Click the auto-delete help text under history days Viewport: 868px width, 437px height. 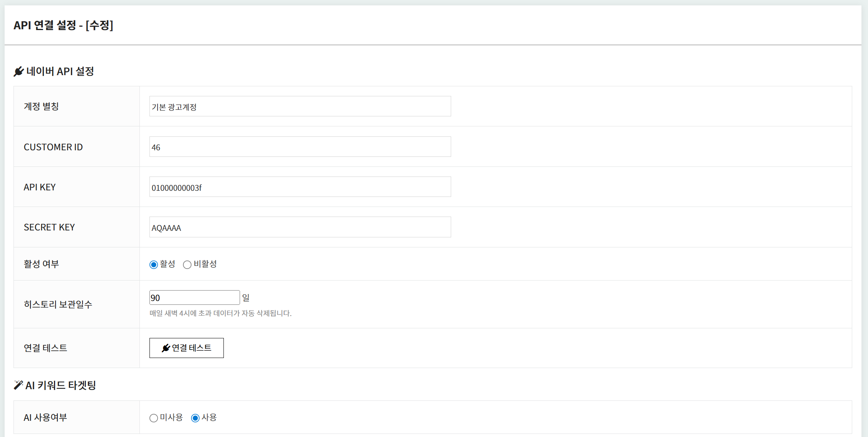[x=220, y=313]
